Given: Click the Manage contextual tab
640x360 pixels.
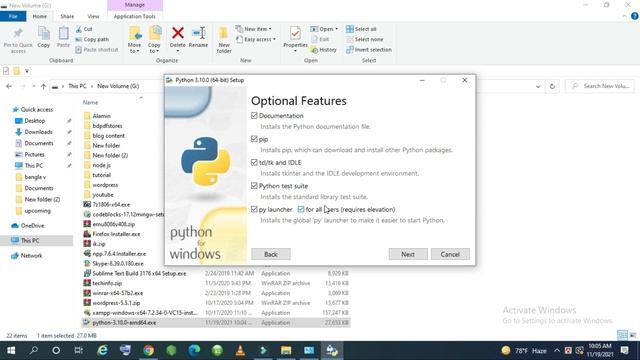Looking at the screenshot, I should coord(135,5).
